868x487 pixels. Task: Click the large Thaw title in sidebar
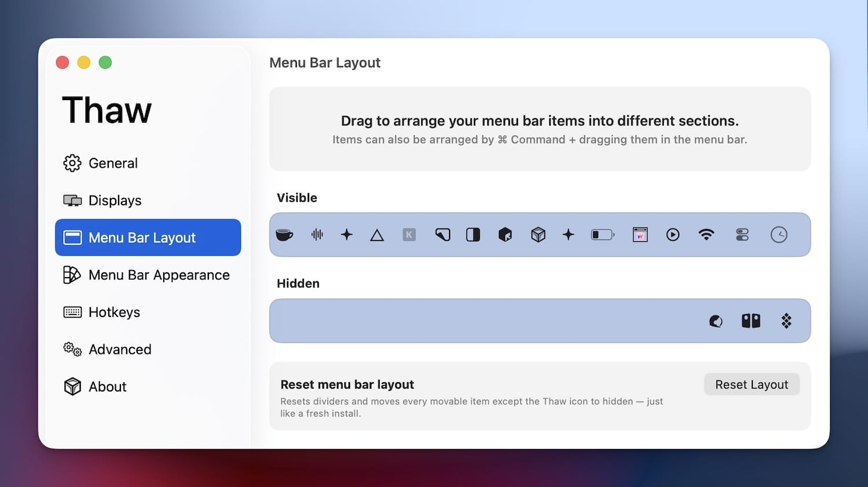(x=107, y=110)
